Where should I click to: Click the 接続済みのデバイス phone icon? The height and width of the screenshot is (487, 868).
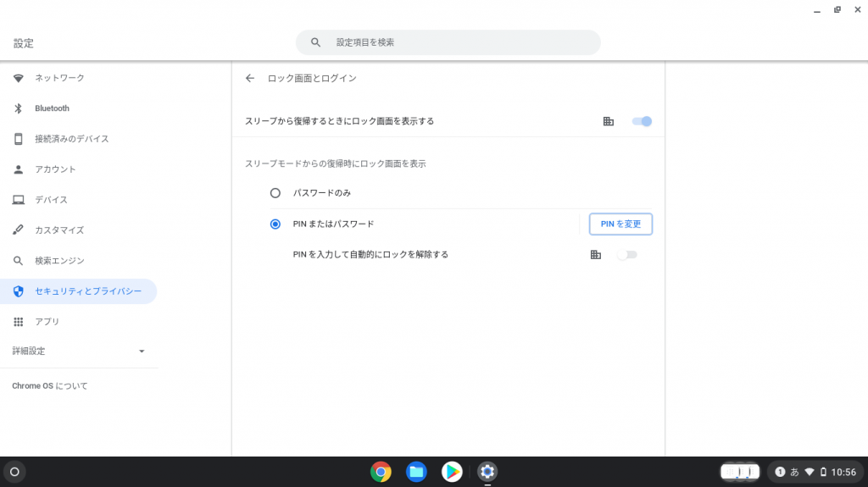(19, 139)
